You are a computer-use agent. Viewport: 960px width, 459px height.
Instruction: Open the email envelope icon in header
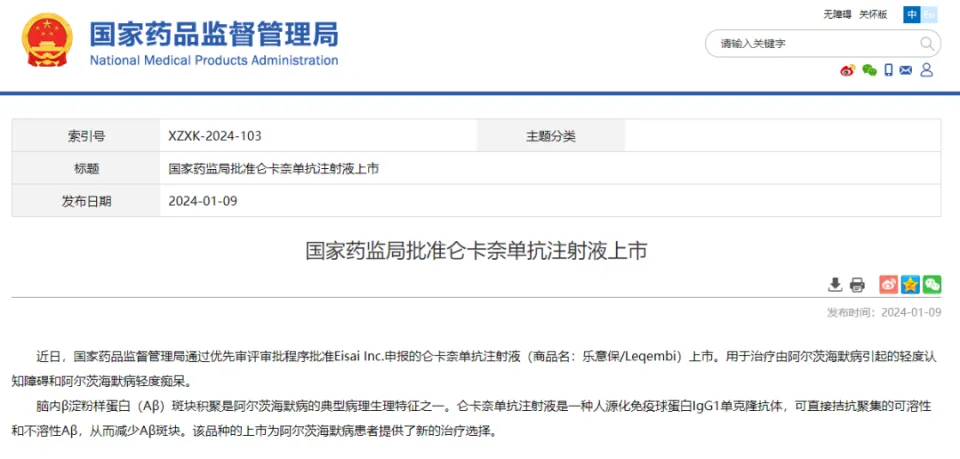pos(906,70)
